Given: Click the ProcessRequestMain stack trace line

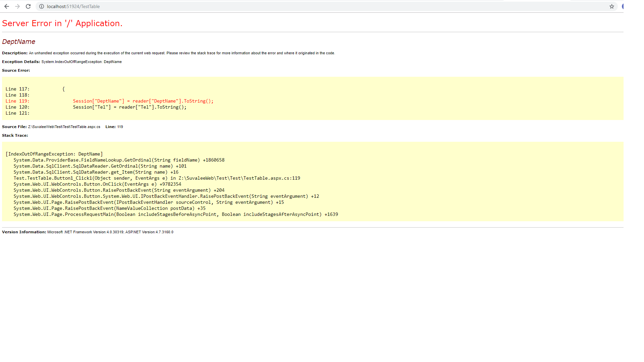Looking at the screenshot, I should [175, 214].
